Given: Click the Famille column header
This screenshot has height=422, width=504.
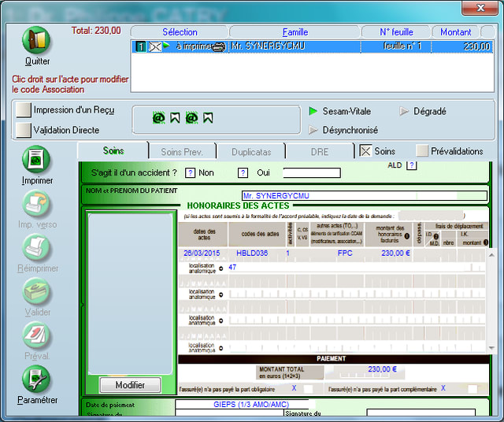Looking at the screenshot, I should (295, 32).
